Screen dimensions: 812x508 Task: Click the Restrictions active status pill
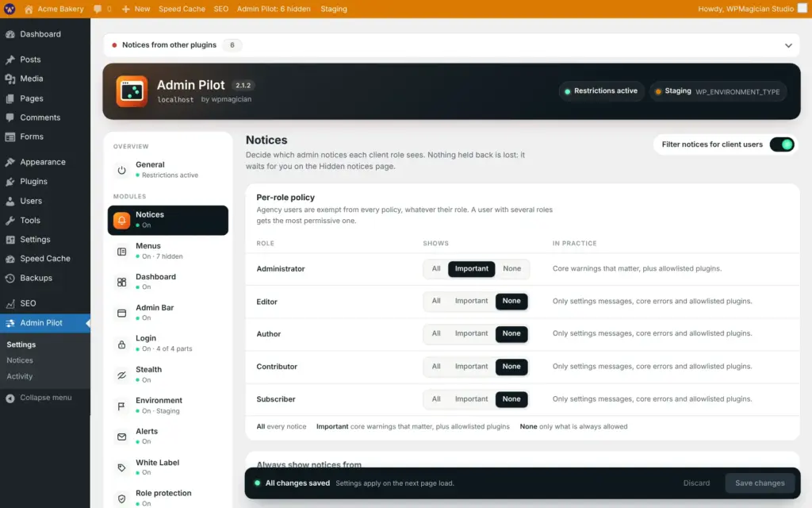point(601,91)
